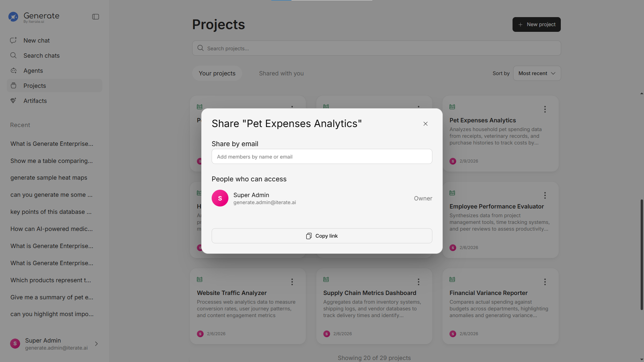Open Search chats from sidebar

[x=41, y=56]
